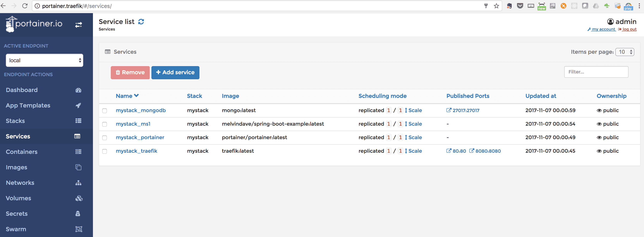Click the sidebar toggle arrows icon
This screenshot has width=644, height=237.
pyautogui.click(x=78, y=25)
